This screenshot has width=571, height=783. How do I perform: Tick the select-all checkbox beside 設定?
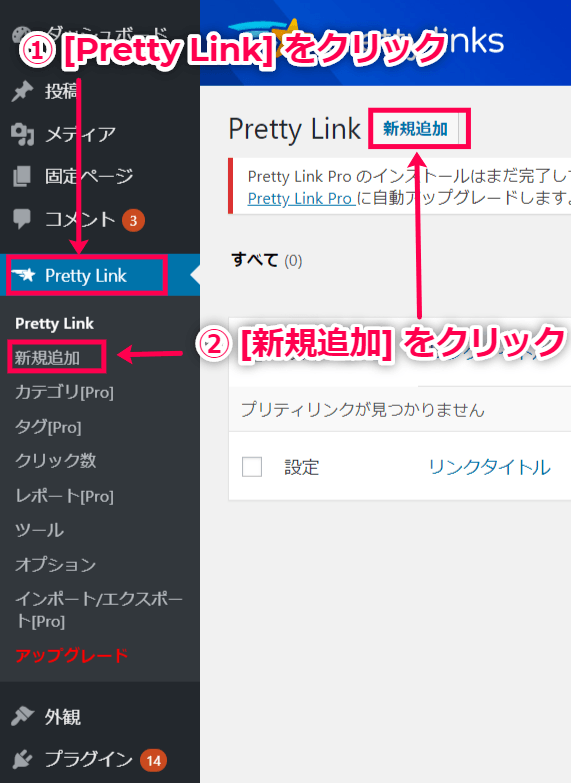click(252, 467)
